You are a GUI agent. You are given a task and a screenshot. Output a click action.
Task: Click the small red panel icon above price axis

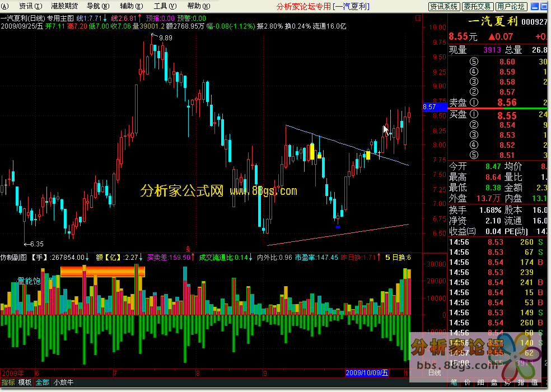[418, 17]
